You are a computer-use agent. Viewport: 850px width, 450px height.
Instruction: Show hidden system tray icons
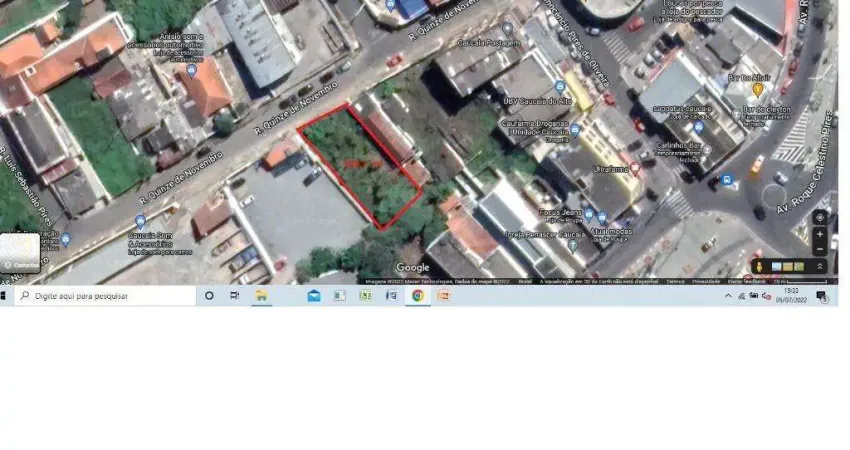pyautogui.click(x=727, y=296)
